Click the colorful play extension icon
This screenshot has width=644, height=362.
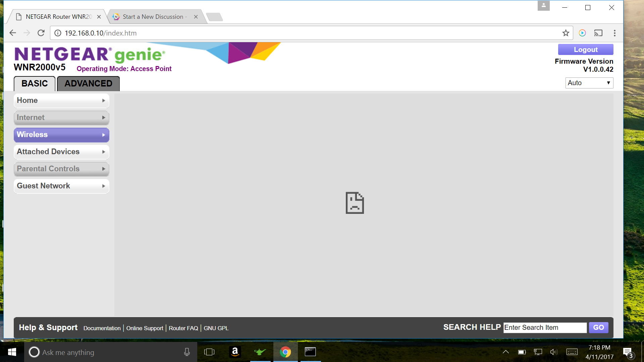pos(582,33)
